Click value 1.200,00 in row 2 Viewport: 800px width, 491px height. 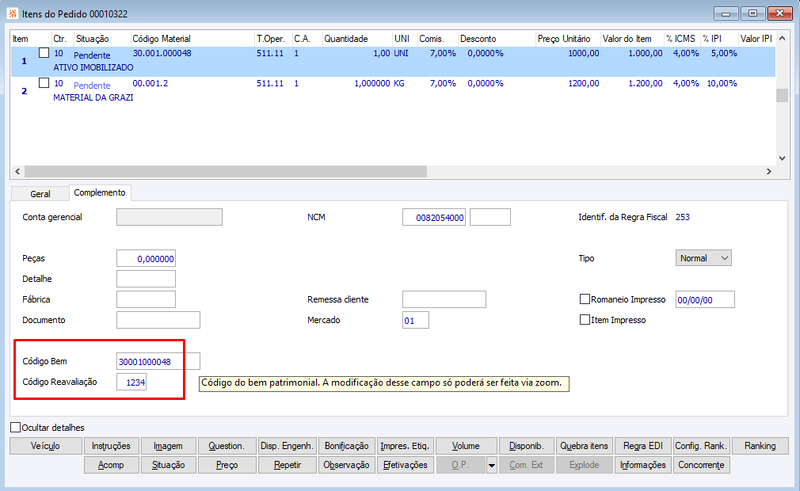click(x=645, y=83)
